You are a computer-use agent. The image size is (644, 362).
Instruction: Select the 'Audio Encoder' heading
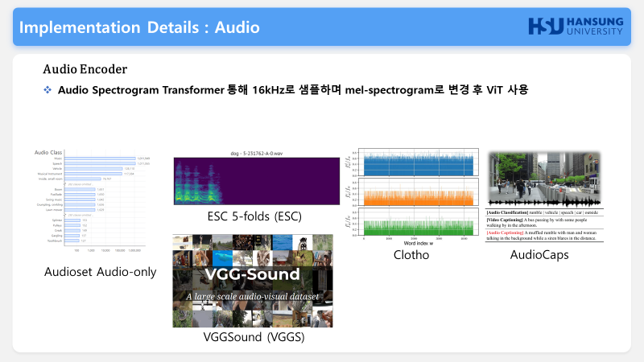pos(85,69)
